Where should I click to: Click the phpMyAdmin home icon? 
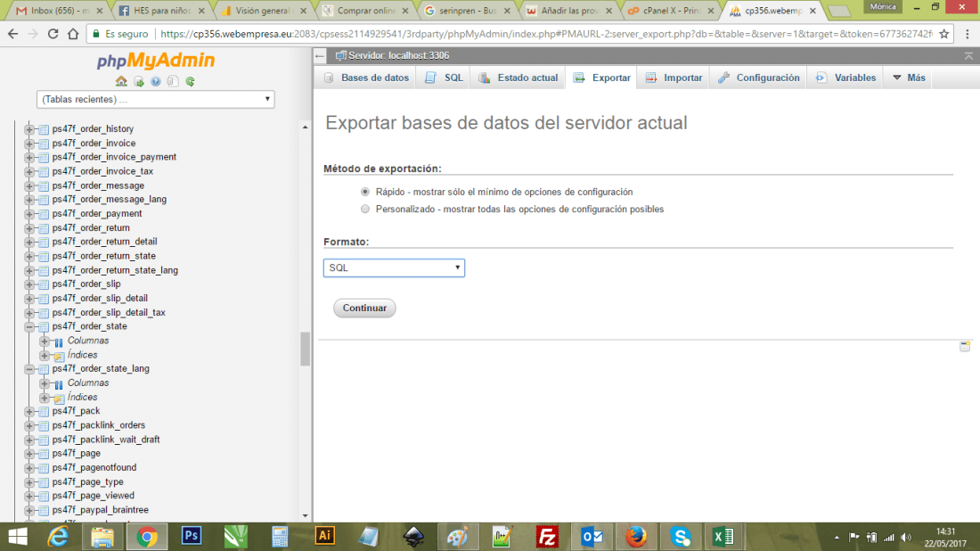click(x=121, y=81)
